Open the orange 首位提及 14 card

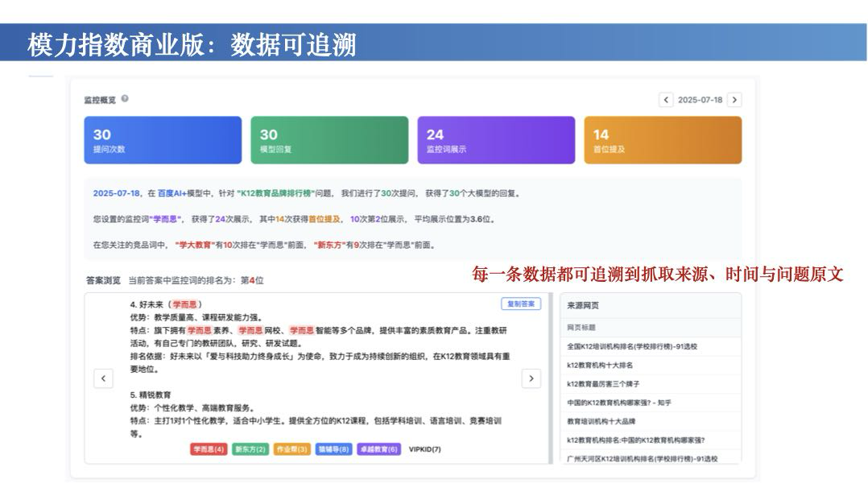(x=663, y=140)
